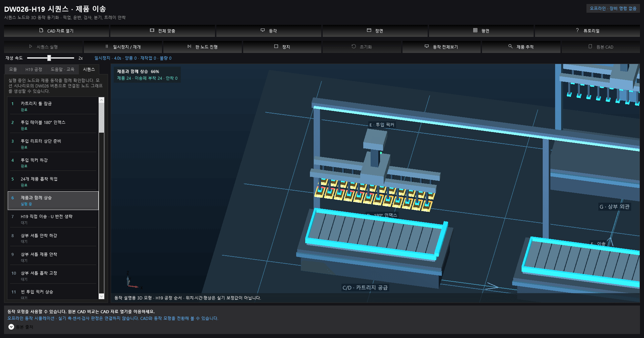644x338 pixels.
Task: Adjust the playback speed slider handle
Action: coord(49,58)
